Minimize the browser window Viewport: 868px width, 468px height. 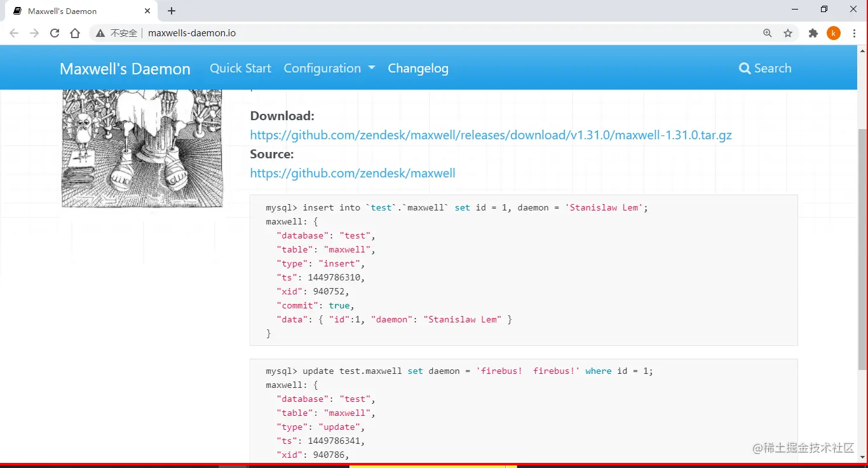tap(795, 10)
